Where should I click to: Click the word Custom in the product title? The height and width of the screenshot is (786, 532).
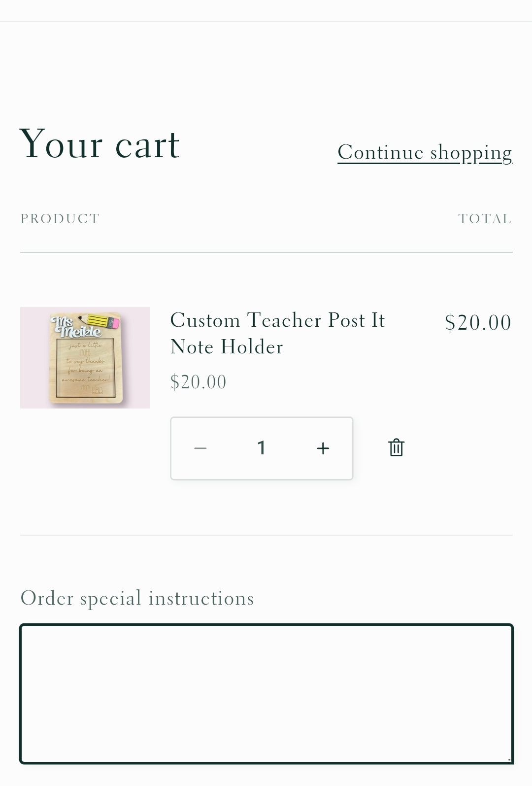[205, 320]
